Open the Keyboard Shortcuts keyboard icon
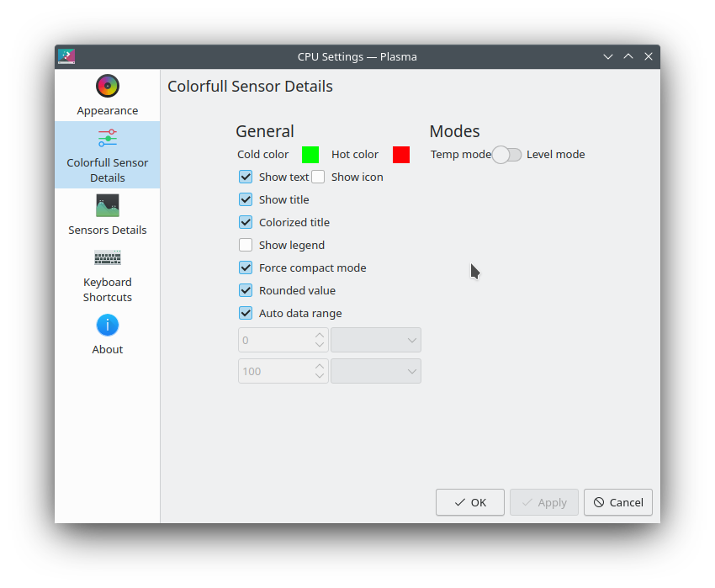 tap(107, 257)
